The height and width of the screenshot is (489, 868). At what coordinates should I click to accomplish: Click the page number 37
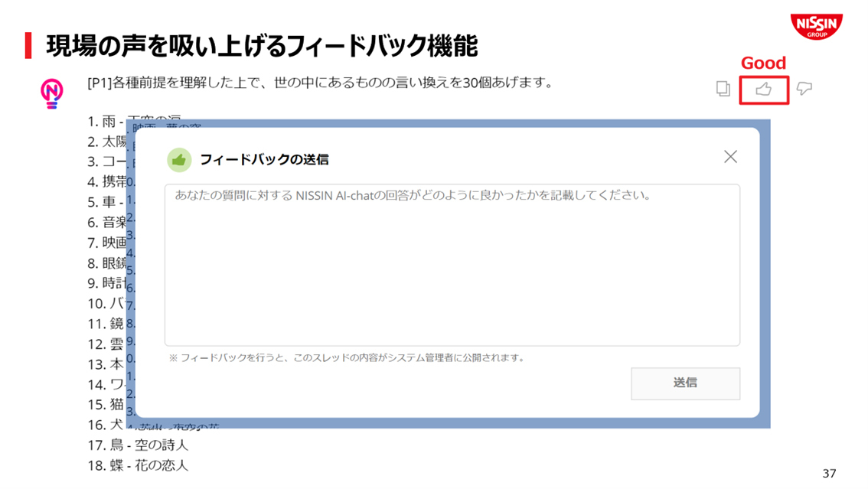pyautogui.click(x=829, y=474)
